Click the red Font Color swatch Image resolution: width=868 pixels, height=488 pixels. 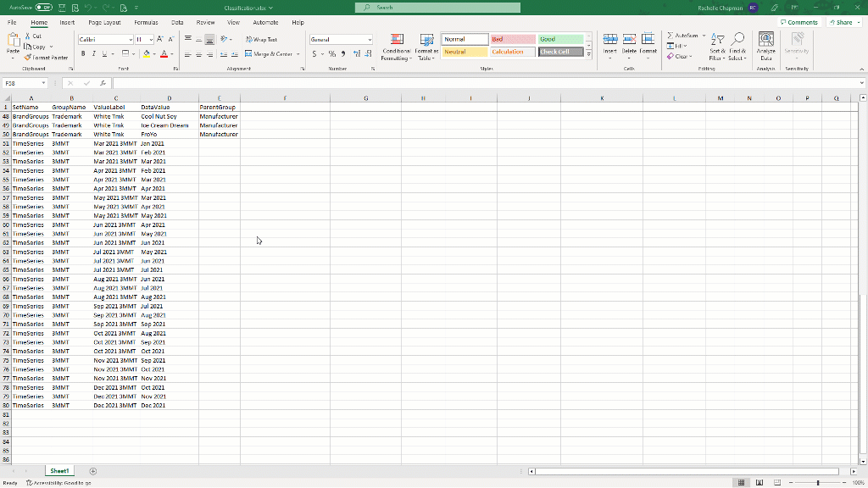[164, 54]
